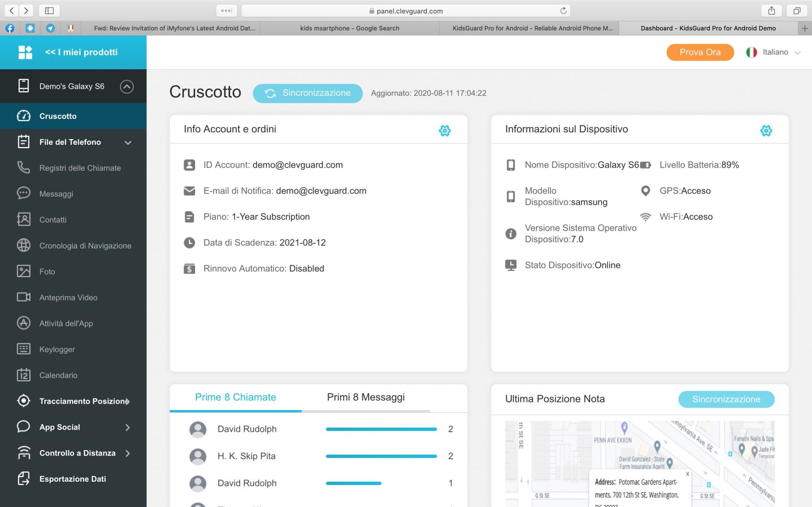Expand App Social submenu
The image size is (812, 507).
[127, 427]
